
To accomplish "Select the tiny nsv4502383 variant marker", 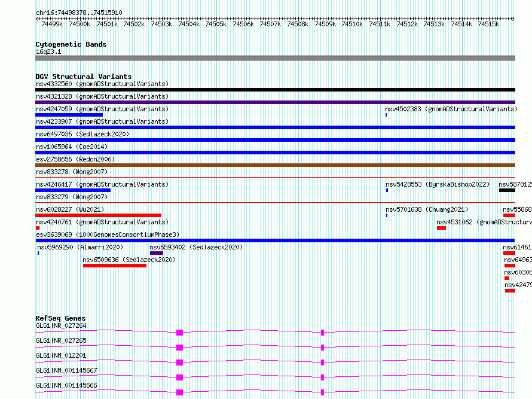I will click(x=386, y=115).
